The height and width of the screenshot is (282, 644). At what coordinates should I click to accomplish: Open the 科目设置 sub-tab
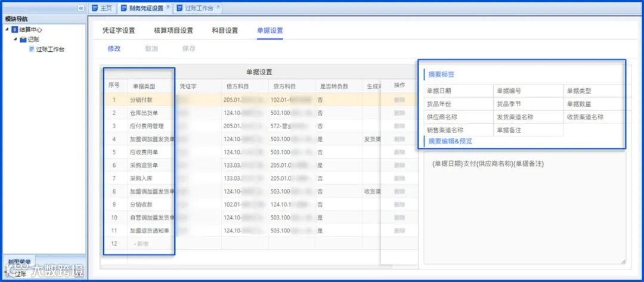225,30
